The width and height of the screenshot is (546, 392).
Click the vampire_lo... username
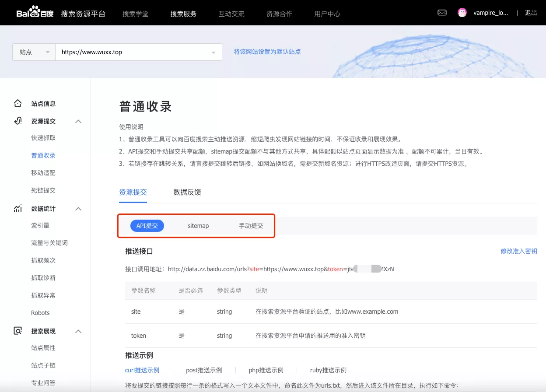tap(491, 13)
